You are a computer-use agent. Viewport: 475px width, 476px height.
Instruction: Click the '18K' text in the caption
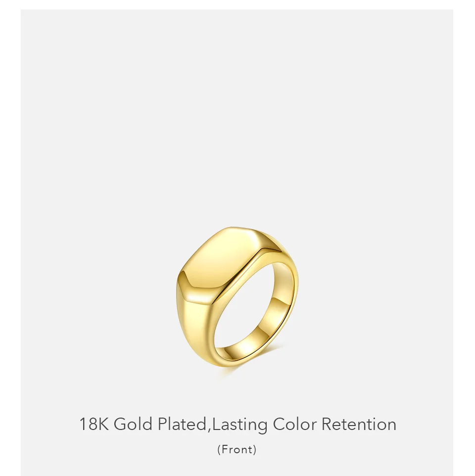coord(94,424)
